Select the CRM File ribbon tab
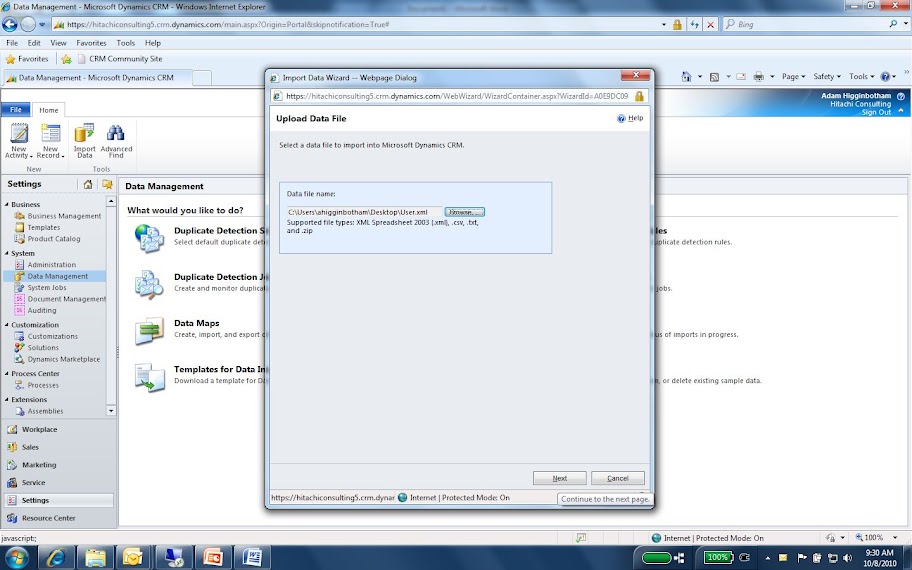The width and height of the screenshot is (912, 570). click(16, 110)
